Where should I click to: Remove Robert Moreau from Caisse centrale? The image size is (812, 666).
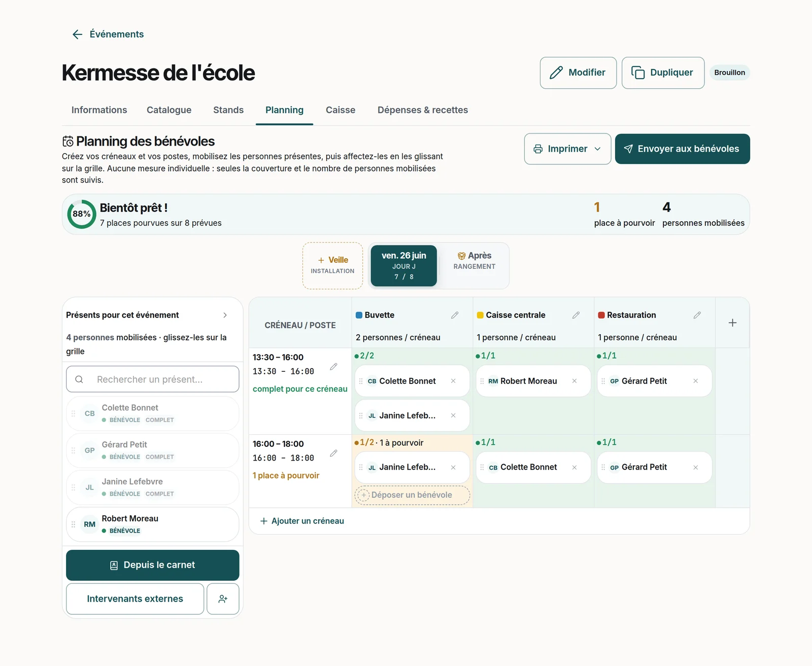(574, 381)
